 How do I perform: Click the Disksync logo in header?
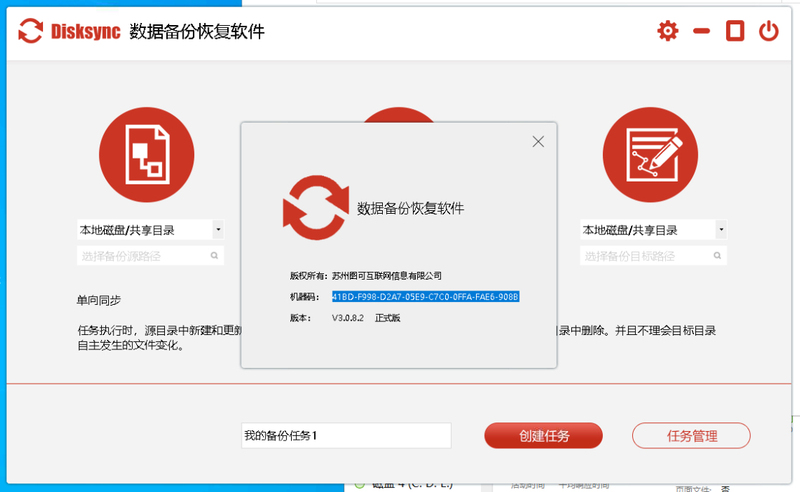[70, 32]
